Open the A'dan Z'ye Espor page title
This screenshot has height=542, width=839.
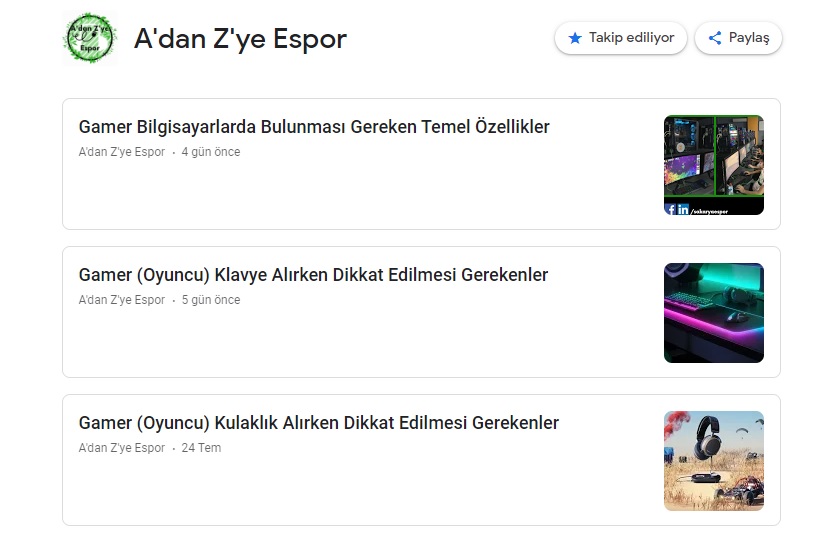pos(240,39)
